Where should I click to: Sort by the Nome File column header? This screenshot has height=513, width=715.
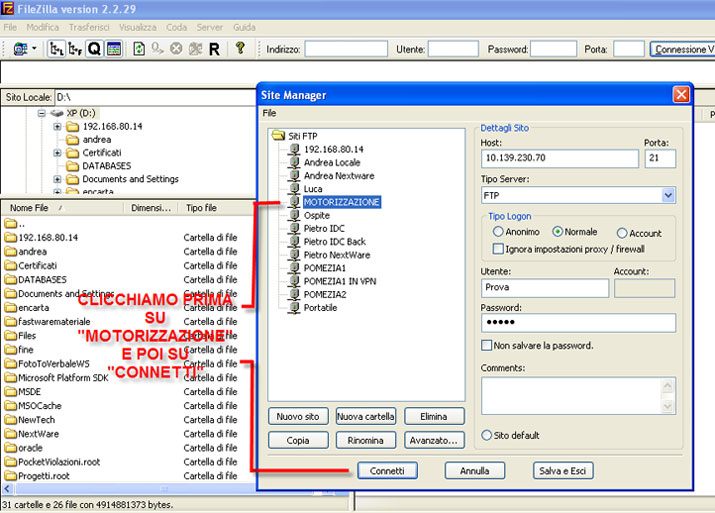62,208
